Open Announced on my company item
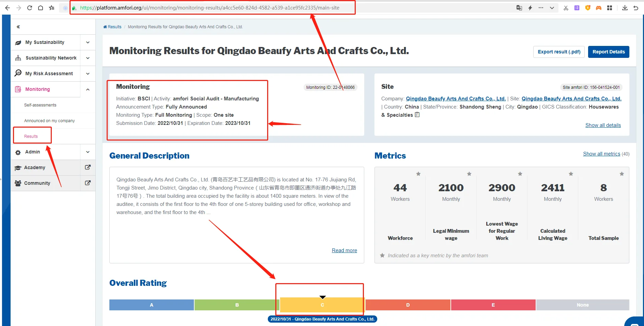This screenshot has height=326, width=644. pos(49,121)
